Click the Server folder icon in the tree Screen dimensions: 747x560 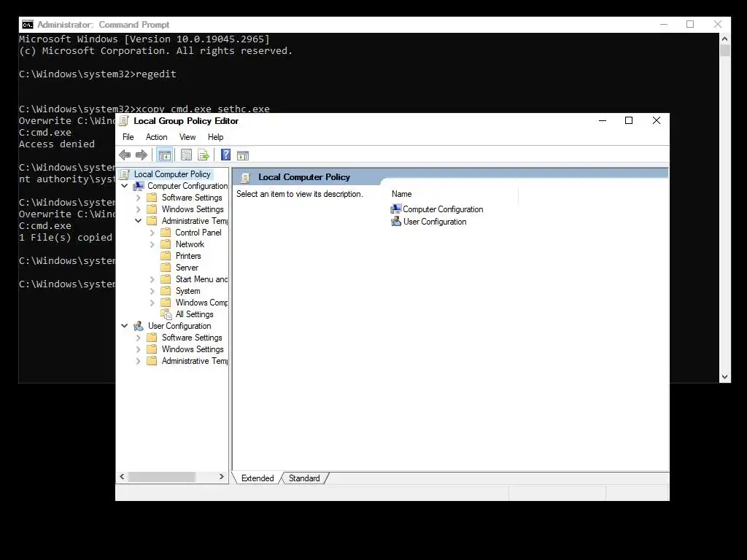[166, 268]
